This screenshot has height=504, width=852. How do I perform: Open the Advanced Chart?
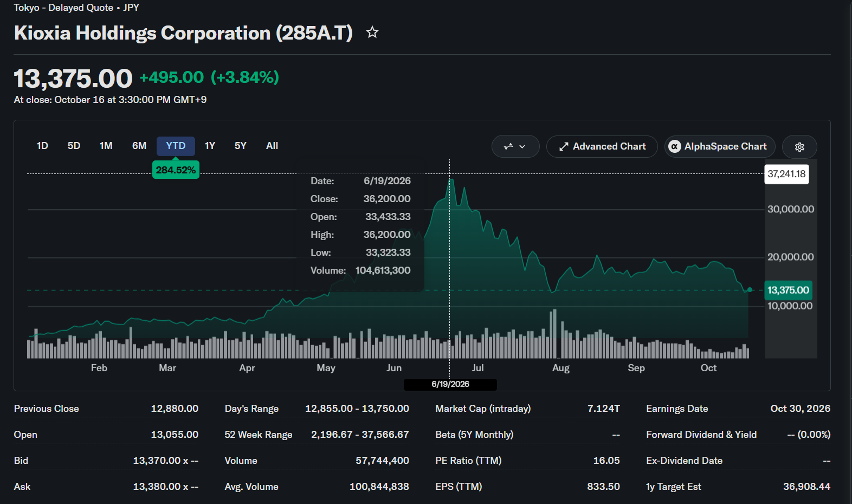tap(602, 146)
